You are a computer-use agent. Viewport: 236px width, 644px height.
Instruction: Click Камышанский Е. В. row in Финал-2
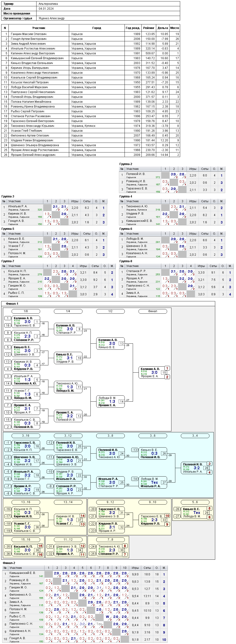[85, 574]
